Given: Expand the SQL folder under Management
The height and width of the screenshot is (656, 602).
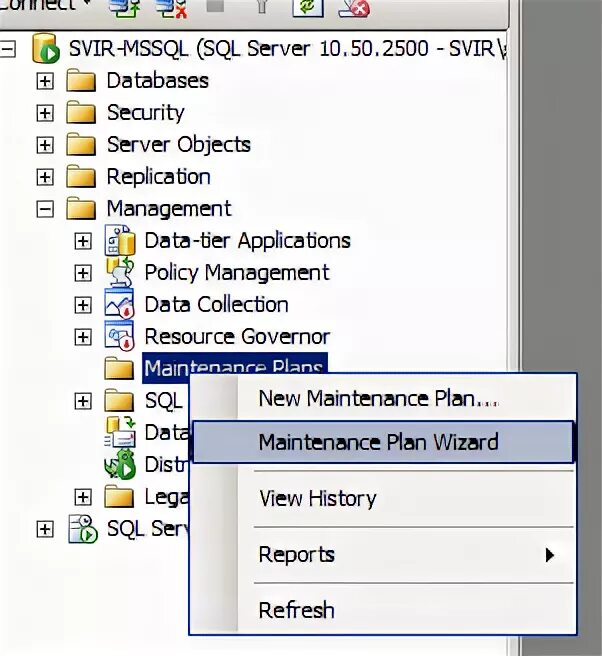Looking at the screenshot, I should tap(83, 401).
